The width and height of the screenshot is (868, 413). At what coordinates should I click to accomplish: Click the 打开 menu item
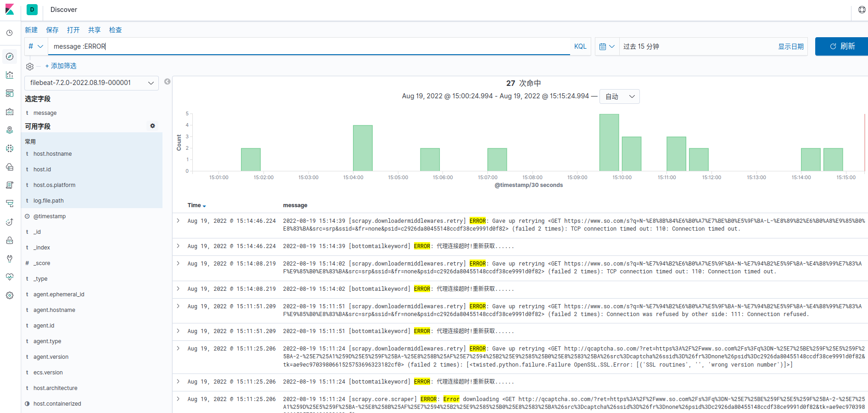tap(73, 30)
